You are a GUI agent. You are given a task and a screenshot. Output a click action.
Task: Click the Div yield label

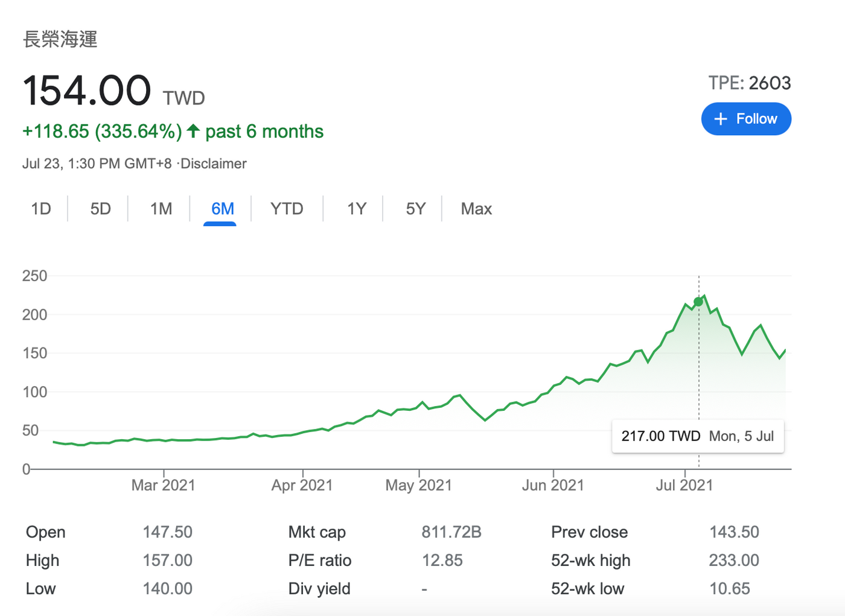coord(319,589)
